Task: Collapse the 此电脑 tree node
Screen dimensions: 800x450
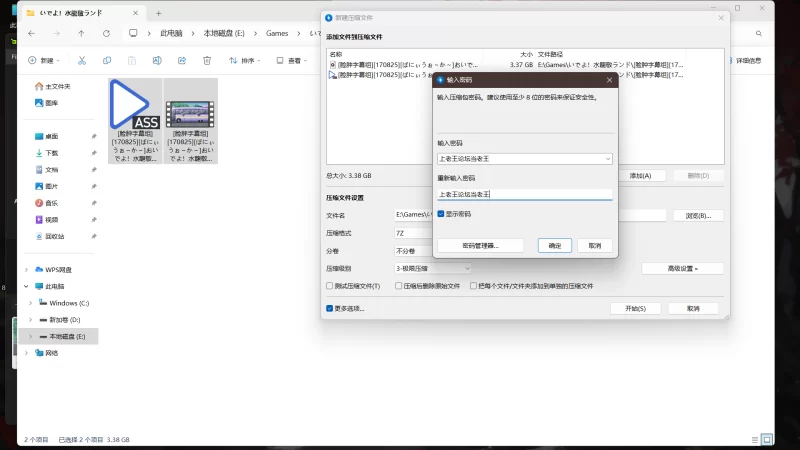Action: click(x=27, y=286)
